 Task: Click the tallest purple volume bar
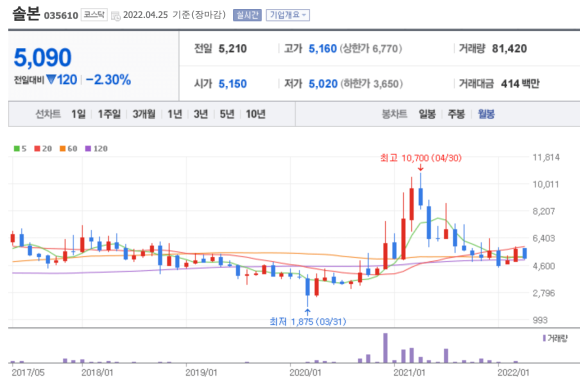(x=385, y=348)
